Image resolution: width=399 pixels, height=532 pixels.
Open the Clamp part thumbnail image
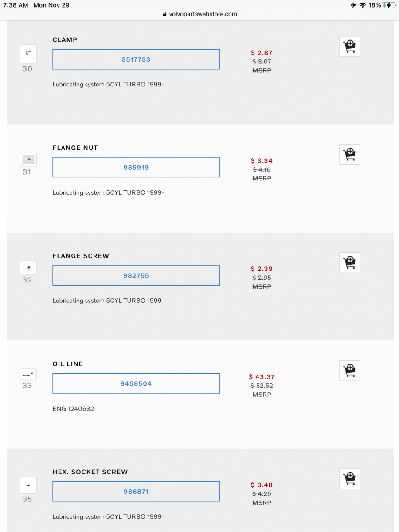(x=28, y=54)
